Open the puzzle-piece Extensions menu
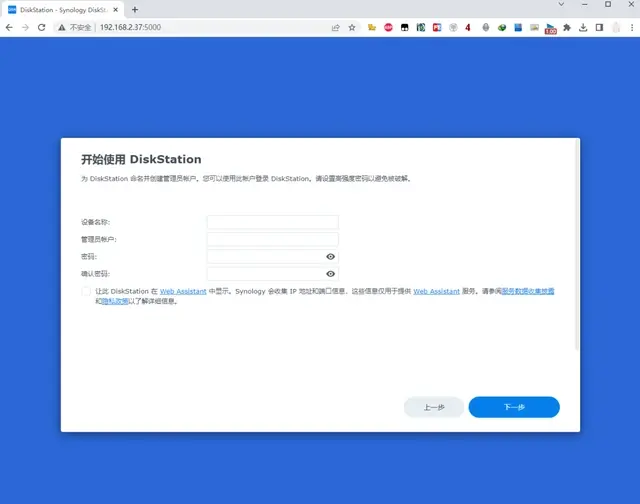The height and width of the screenshot is (504, 640). (x=567, y=27)
